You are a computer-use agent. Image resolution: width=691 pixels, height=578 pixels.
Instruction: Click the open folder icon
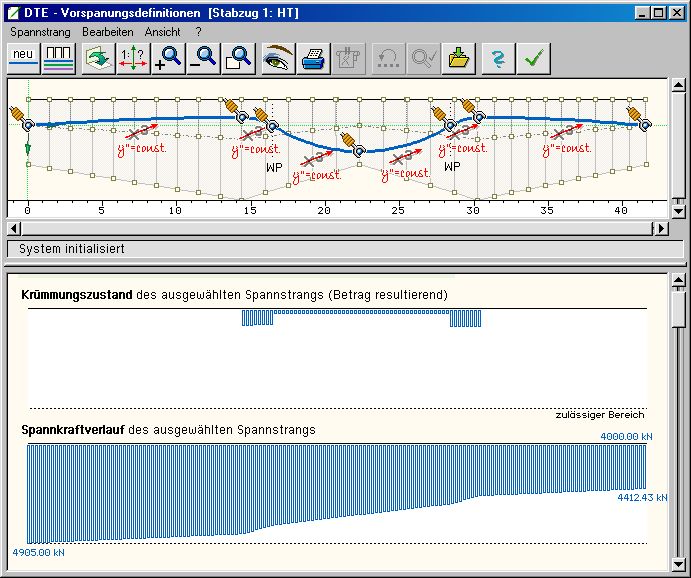pyautogui.click(x=459, y=58)
